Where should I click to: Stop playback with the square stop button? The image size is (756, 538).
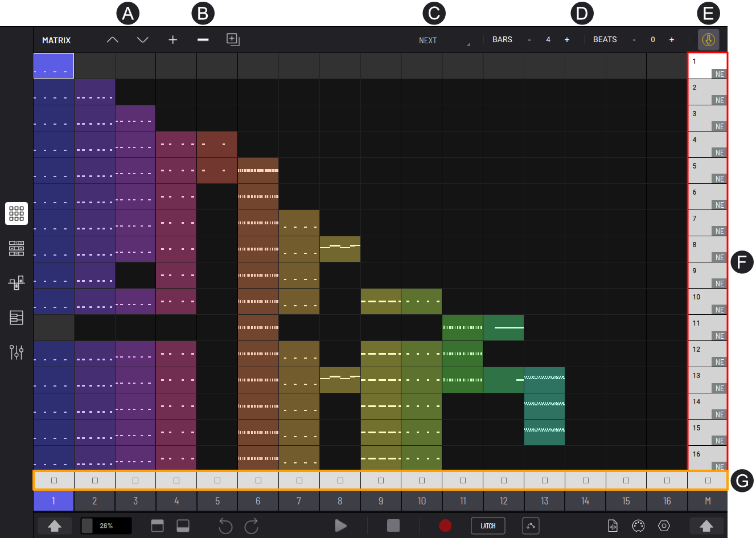393,525
